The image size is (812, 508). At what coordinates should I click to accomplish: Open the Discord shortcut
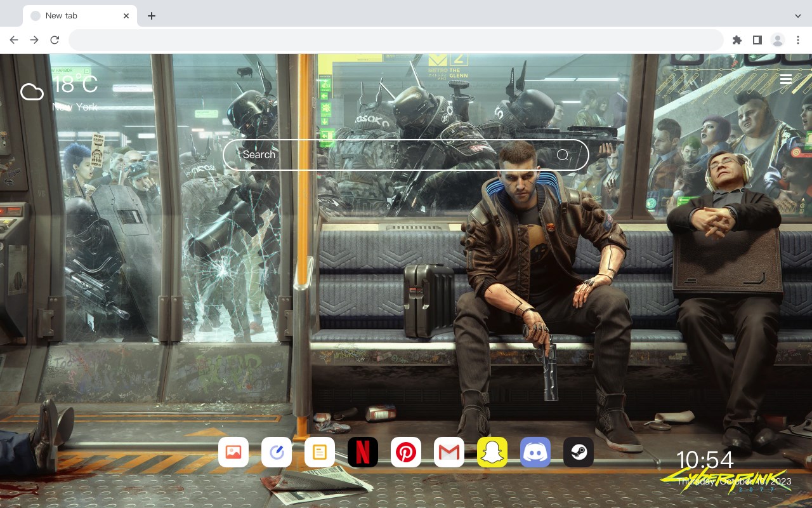pyautogui.click(x=535, y=452)
